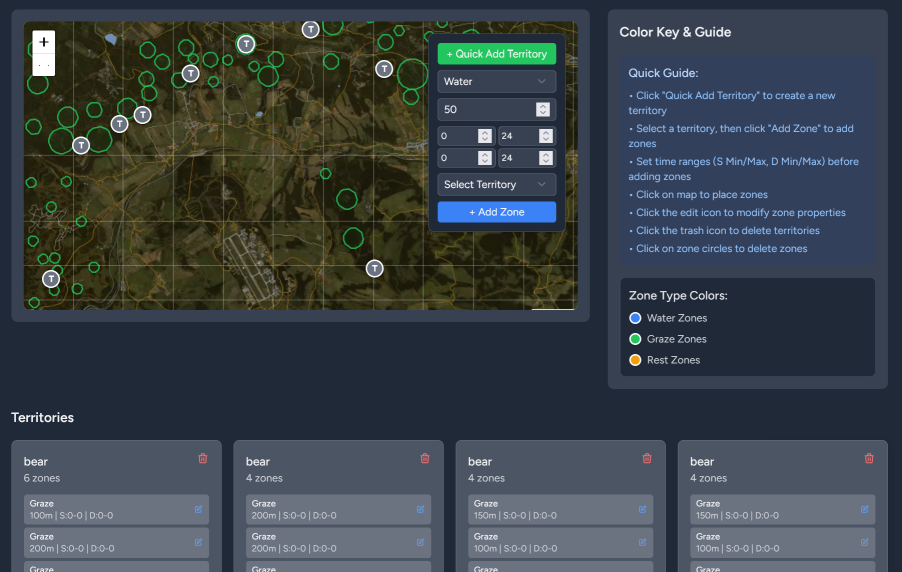
Task: Click the T marker at map's bottom center
Action: (x=374, y=268)
